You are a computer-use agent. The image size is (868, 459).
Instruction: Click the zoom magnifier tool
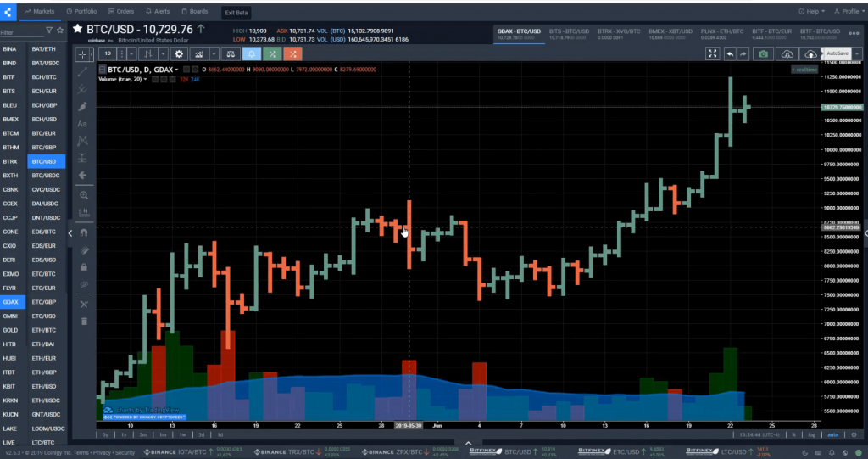[84, 195]
